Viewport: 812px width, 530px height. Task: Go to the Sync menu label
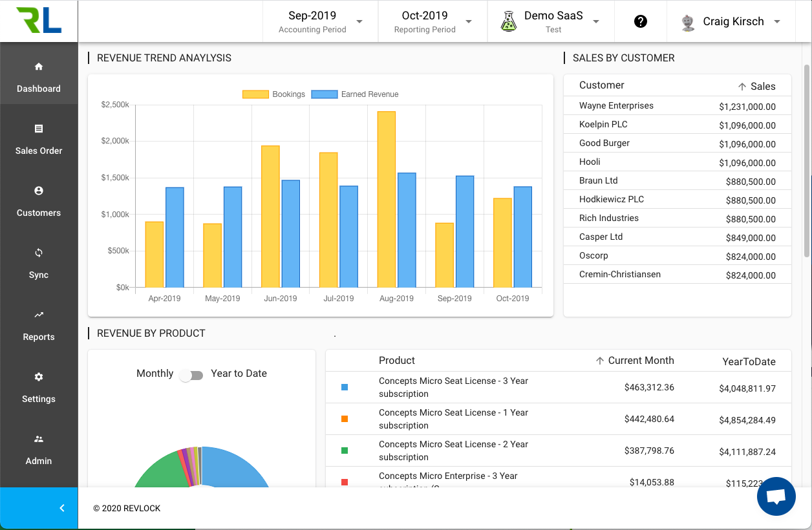click(x=39, y=275)
